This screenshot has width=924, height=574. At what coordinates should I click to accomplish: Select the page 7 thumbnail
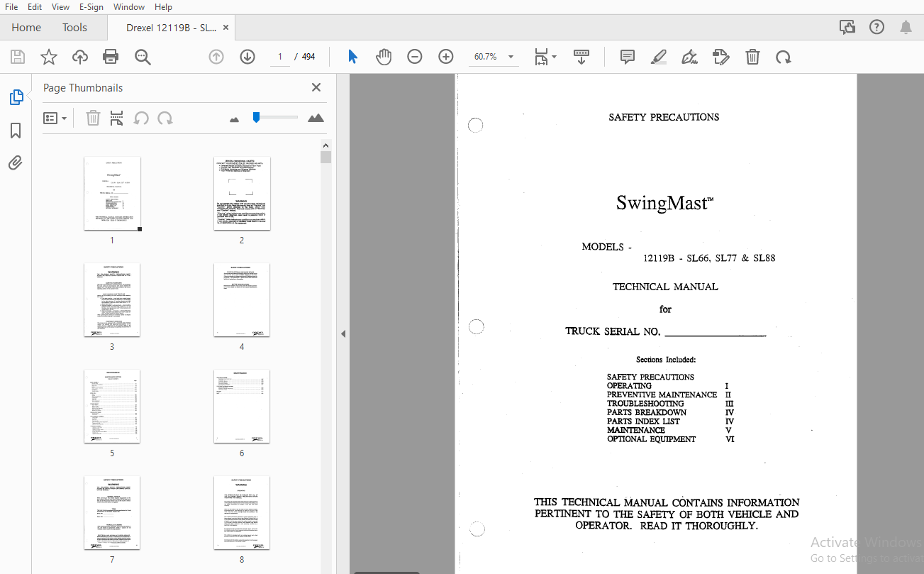pyautogui.click(x=112, y=513)
